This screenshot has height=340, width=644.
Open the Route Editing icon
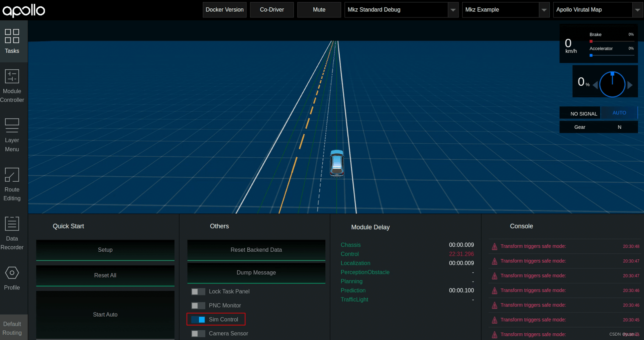click(x=12, y=175)
